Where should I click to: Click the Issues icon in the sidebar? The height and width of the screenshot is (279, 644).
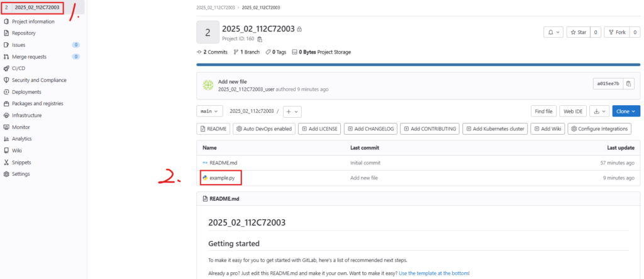6,45
